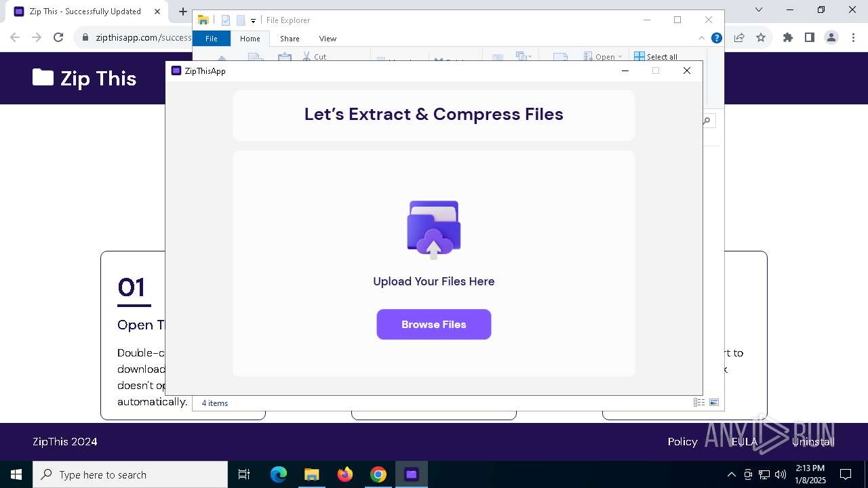Reload the Chrome page
This screenshot has width=868, height=488.
(x=58, y=38)
